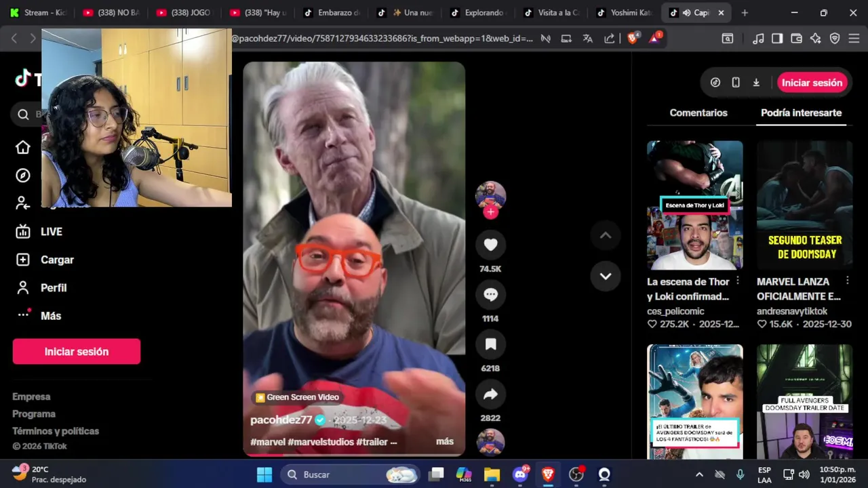Toggle the Brave sidebar panel
868x488 pixels.
777,39
